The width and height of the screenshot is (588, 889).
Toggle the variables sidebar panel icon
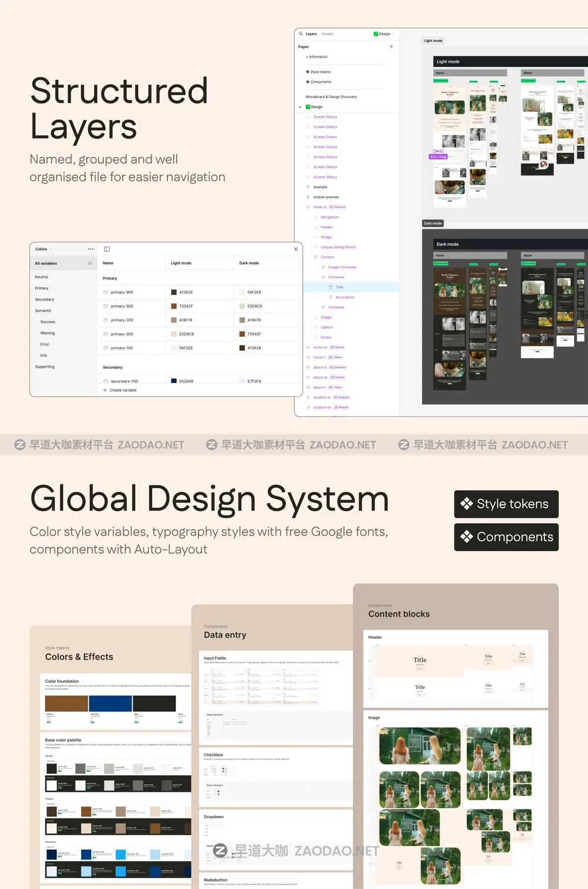coord(107,249)
